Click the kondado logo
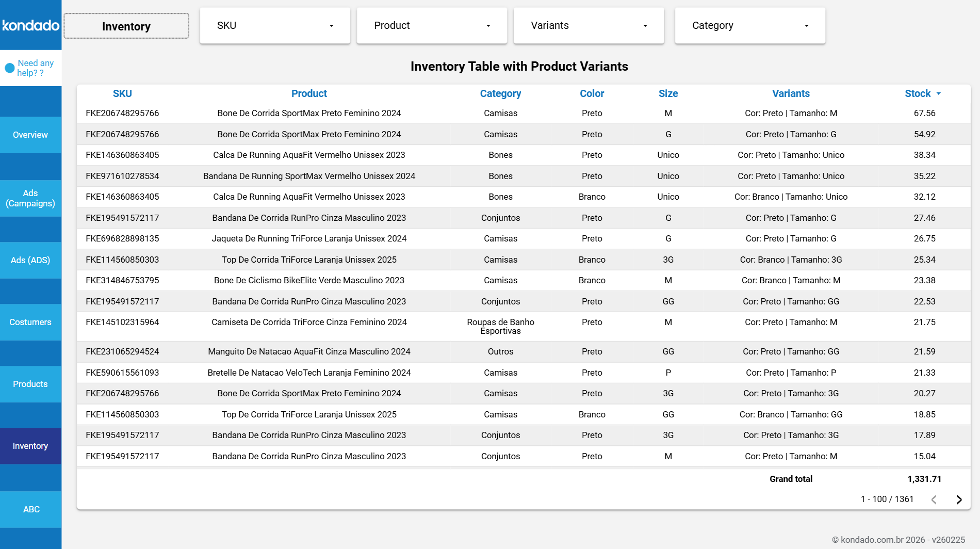 30,25
